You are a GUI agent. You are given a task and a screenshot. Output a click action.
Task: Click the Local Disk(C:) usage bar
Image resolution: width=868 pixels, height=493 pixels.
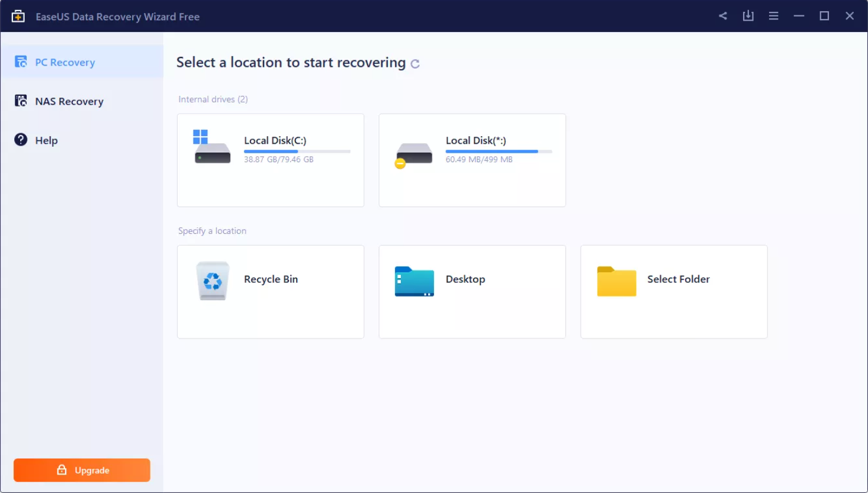click(297, 152)
